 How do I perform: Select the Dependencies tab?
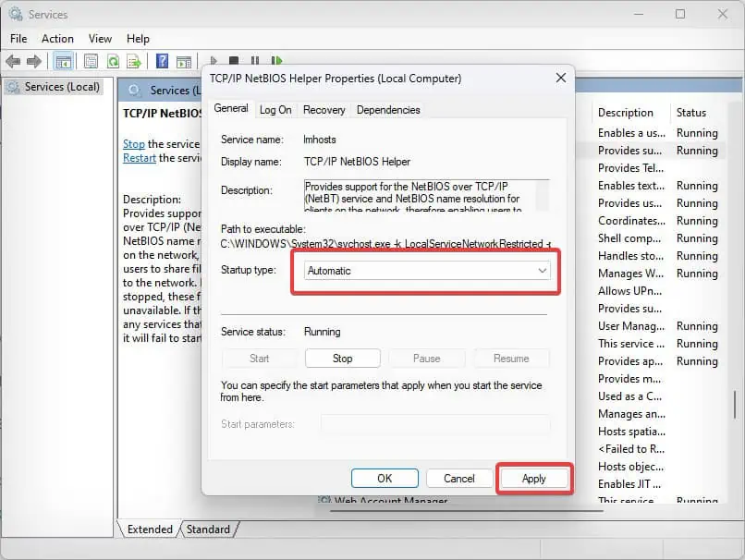[x=387, y=109]
